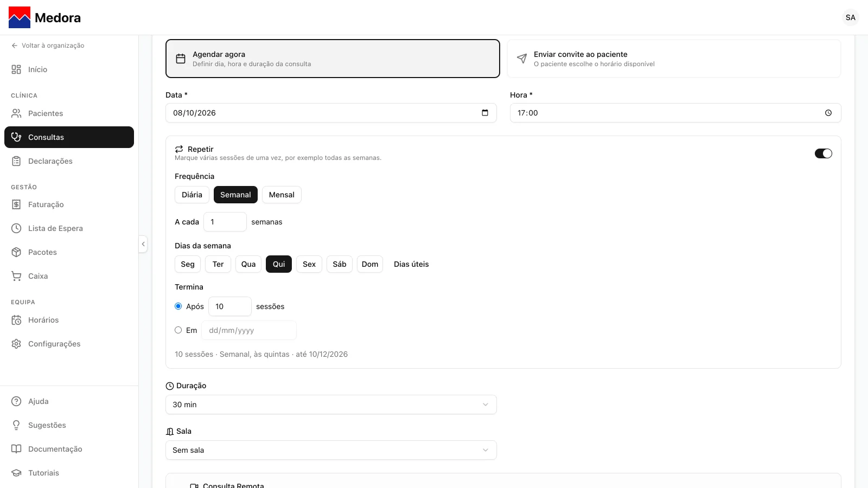Open the SA user avatar menu
The width and height of the screenshot is (868, 488).
click(x=851, y=17)
